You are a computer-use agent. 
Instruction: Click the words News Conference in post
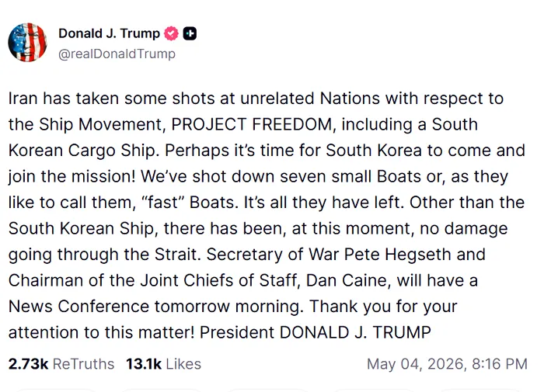78,307
